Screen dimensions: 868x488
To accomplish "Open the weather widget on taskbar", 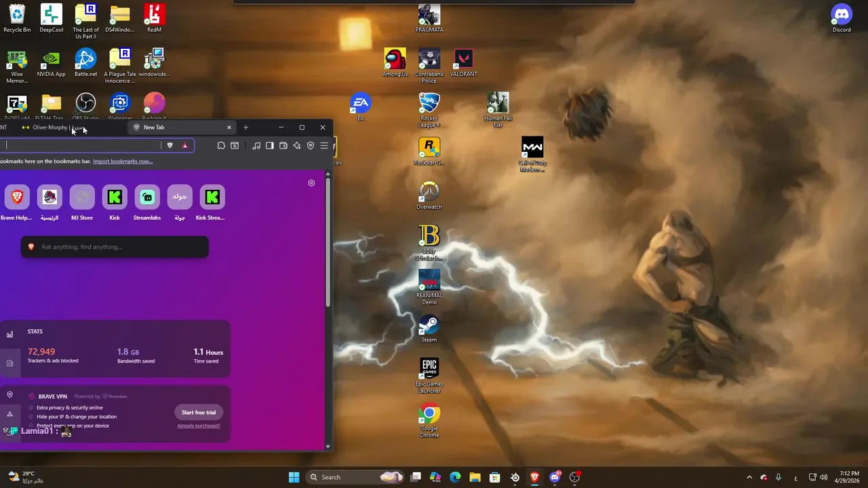I will pos(26,477).
